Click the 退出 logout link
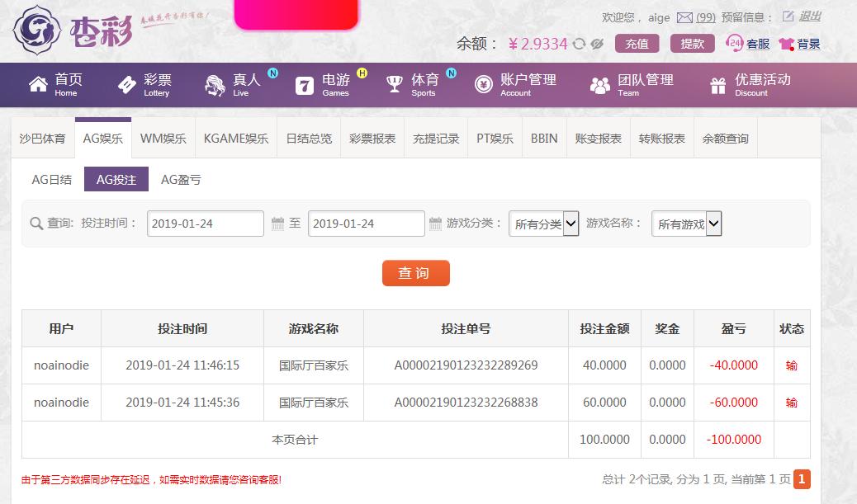The width and height of the screenshot is (857, 504). coord(809,16)
